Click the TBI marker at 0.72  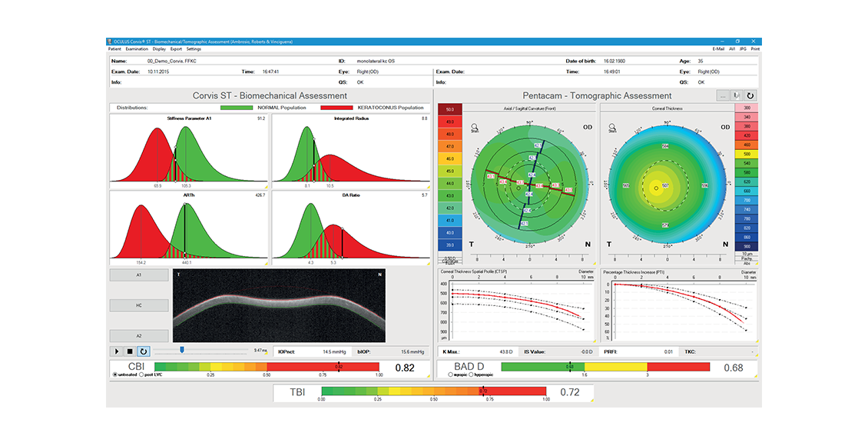coord(483,391)
